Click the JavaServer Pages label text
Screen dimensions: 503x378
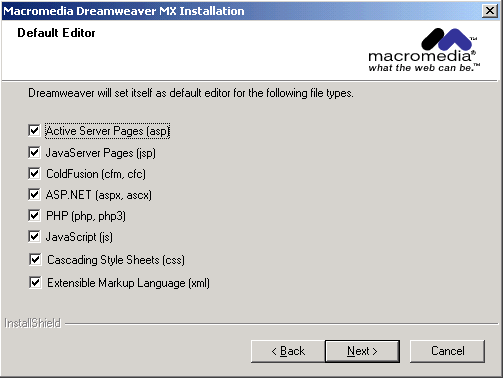[101, 153]
